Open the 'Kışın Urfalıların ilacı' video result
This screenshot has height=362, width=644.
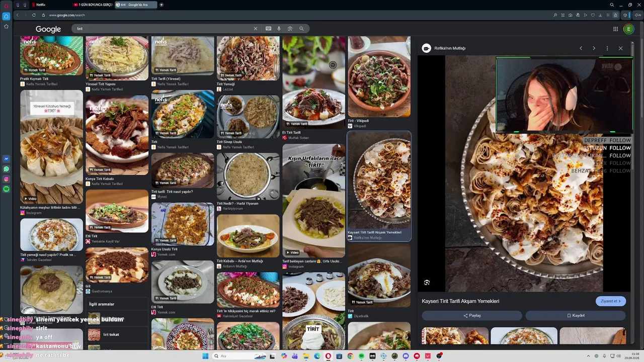tap(313, 200)
